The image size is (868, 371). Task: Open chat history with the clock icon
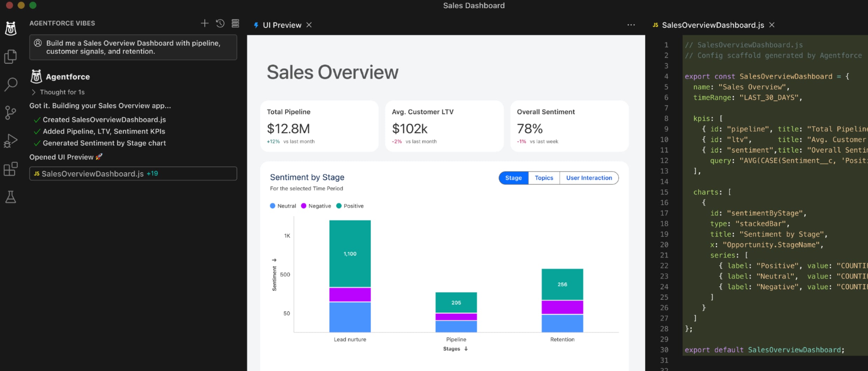[x=220, y=23]
